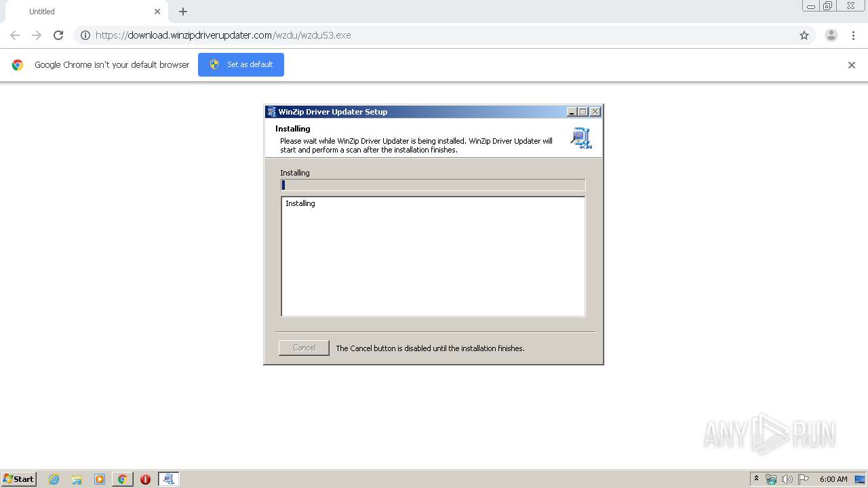Switch to Chrome in the taskbar
868x488 pixels.
[122, 479]
